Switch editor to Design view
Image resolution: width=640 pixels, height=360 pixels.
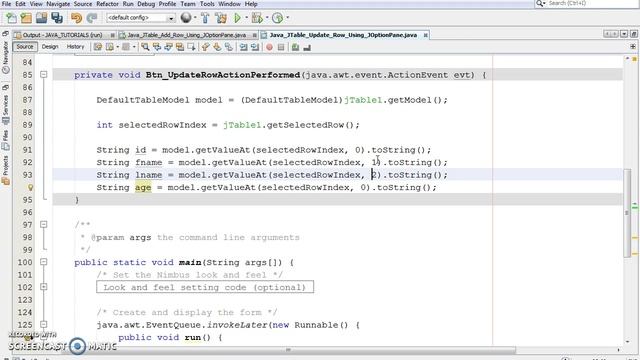click(x=50, y=47)
